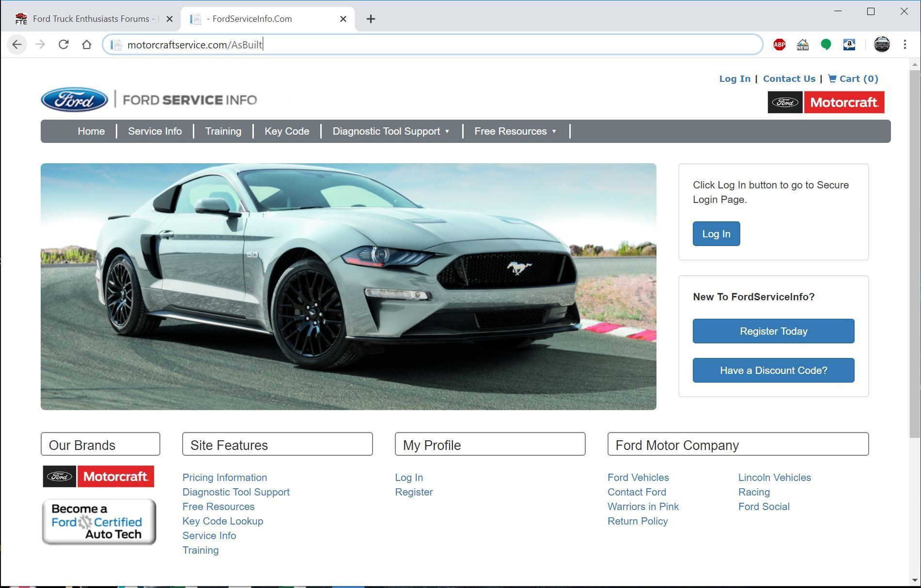This screenshot has height=588, width=921.
Task: Click the browser home icon
Action: click(87, 44)
